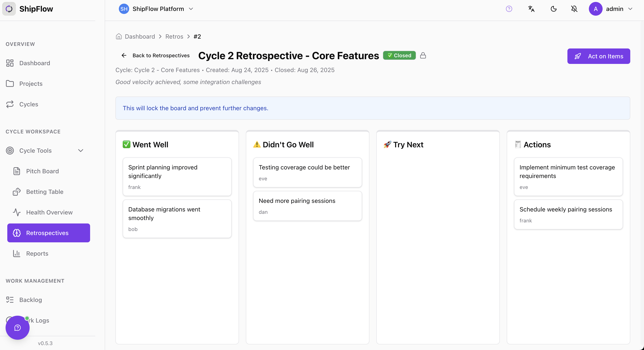Select the Sprint planning improved card
The width and height of the screenshot is (644, 350).
[x=177, y=177]
